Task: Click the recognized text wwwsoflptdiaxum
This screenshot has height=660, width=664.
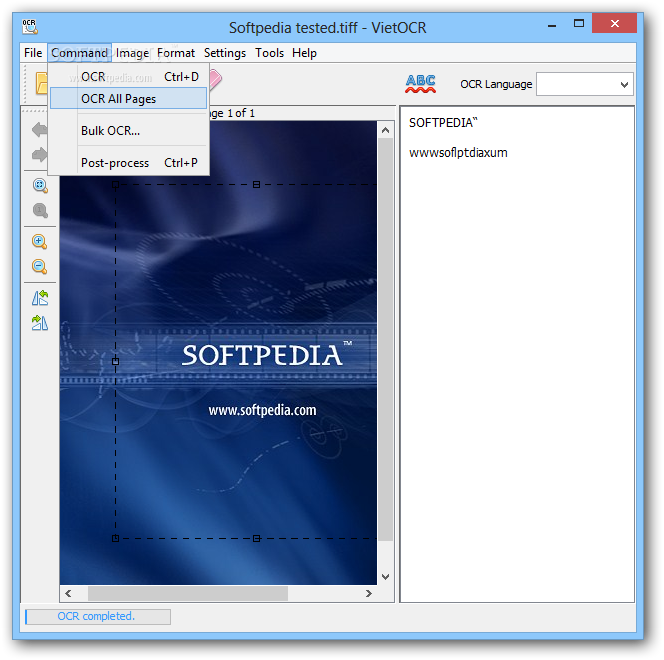Action: coord(458,153)
